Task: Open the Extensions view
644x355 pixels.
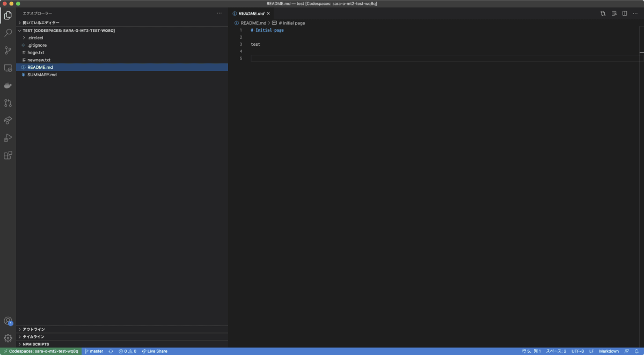Action: tap(8, 155)
